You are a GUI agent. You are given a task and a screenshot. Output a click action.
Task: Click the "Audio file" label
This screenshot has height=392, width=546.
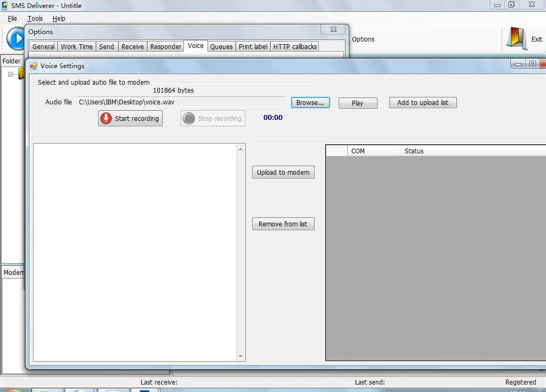(59, 102)
